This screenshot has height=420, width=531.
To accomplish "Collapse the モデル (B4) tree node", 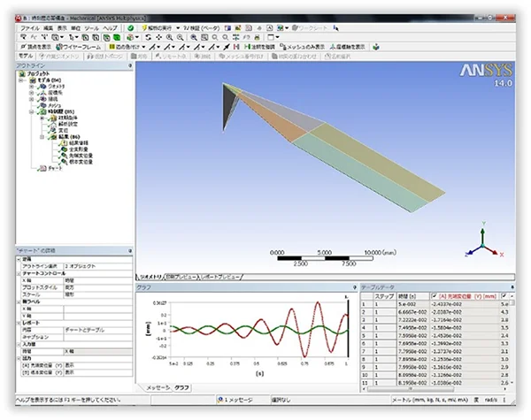I will coord(21,80).
